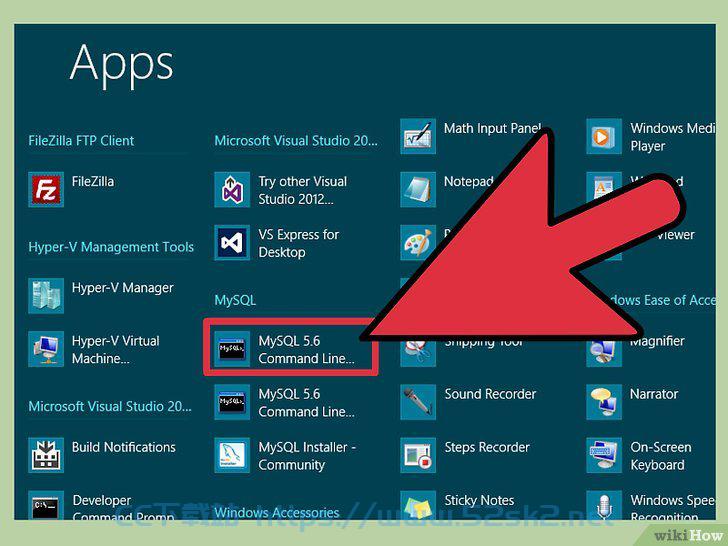Viewport: 728px width, 546px height.
Task: Launch Sound Recorder
Action: 468,402
